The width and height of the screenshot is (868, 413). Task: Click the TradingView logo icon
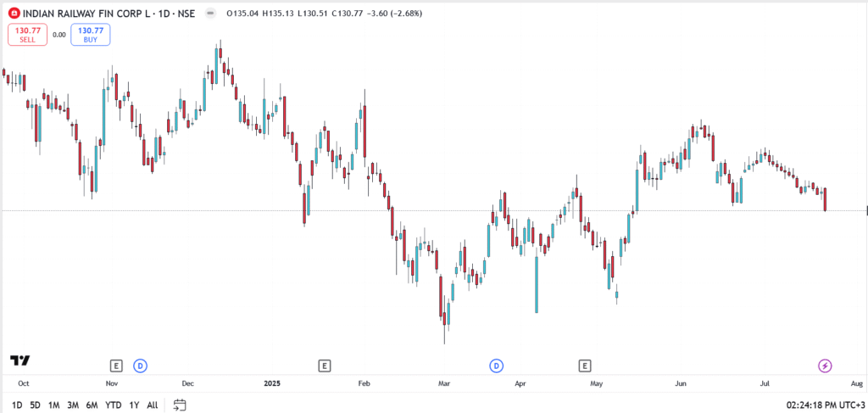point(20,360)
